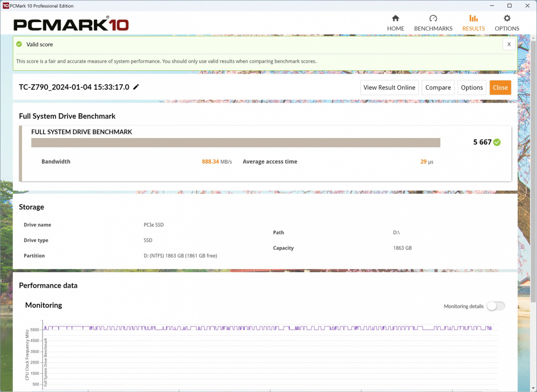Image resolution: width=537 pixels, height=392 pixels.
Task: Go to the Home page icon
Action: click(x=396, y=18)
